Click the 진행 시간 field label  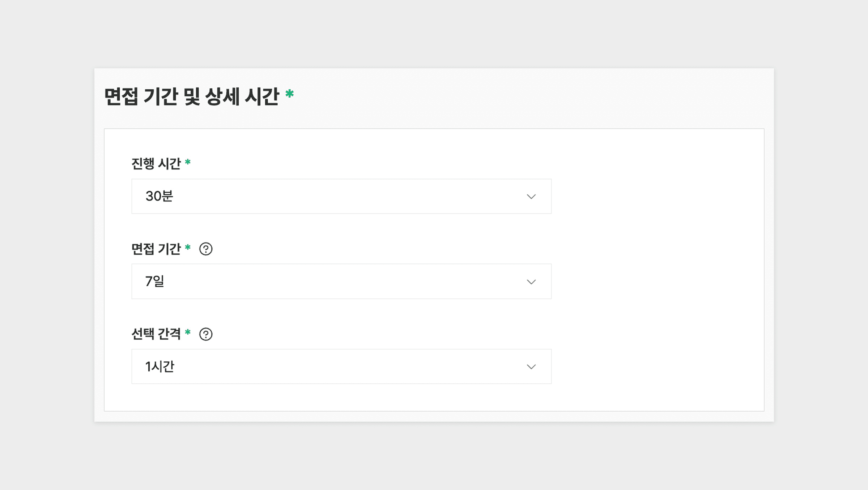pos(156,164)
